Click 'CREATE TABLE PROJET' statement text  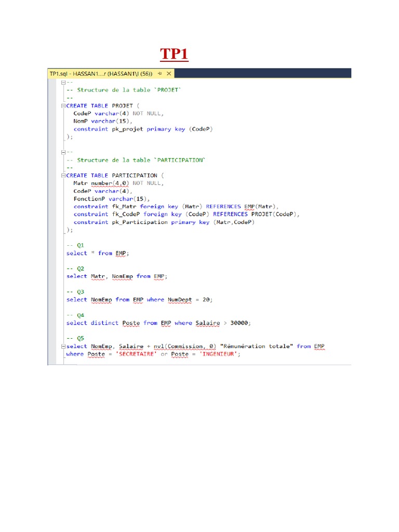click(103, 106)
